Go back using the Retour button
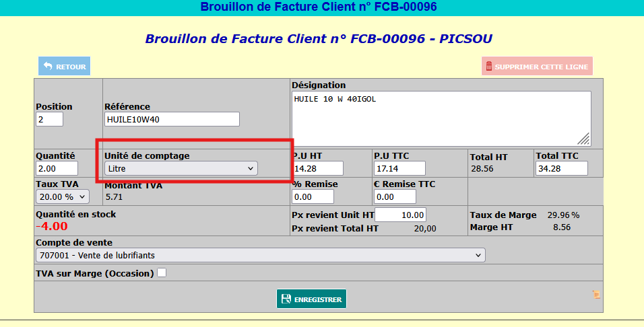 tap(65, 67)
